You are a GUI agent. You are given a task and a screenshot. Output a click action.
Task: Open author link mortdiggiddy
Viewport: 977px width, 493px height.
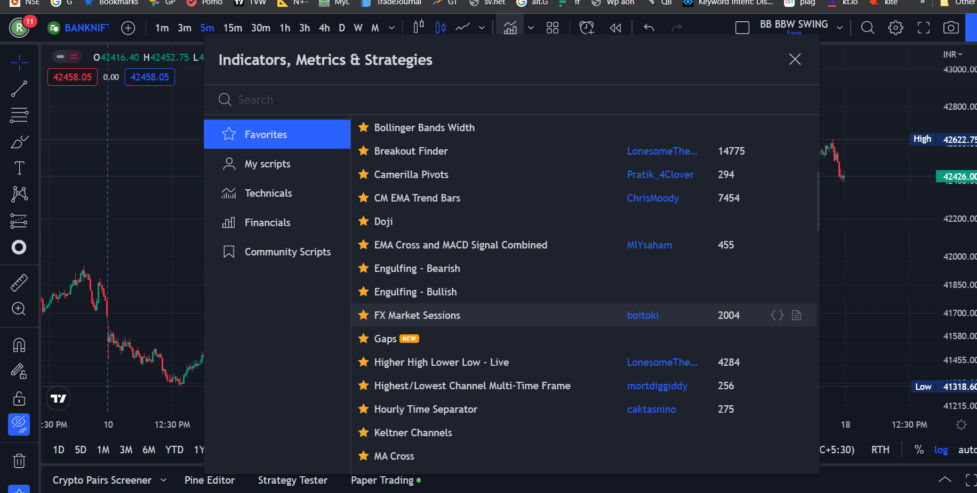tap(657, 386)
